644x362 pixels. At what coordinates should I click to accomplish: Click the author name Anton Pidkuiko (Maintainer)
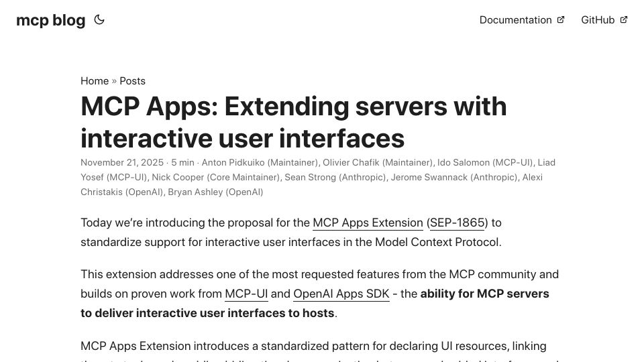click(x=260, y=162)
